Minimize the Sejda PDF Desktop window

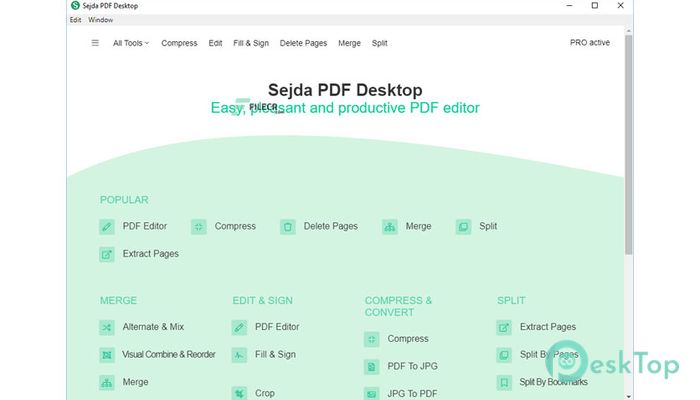(569, 5)
